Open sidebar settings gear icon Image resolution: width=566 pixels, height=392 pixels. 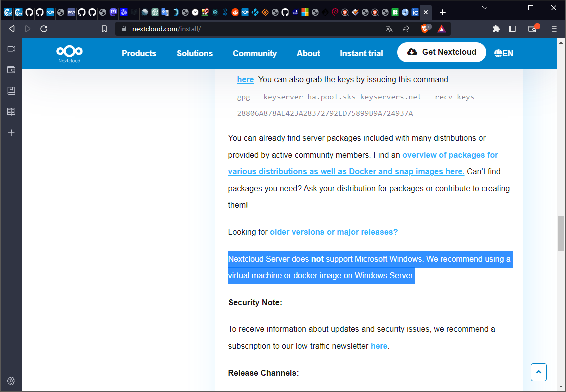point(11,381)
